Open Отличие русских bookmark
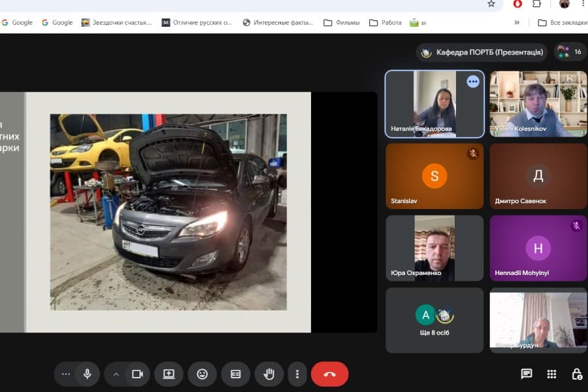588x392 pixels. (197, 22)
